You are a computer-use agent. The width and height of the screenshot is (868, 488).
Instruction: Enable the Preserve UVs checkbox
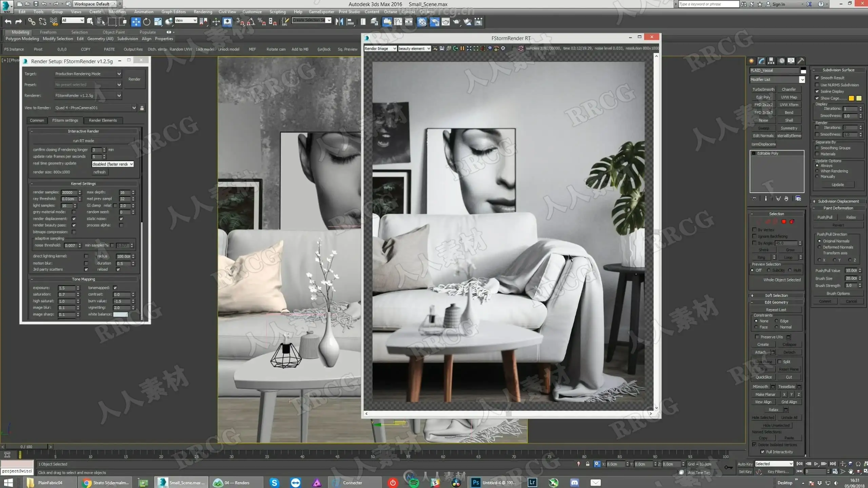pyautogui.click(x=757, y=337)
